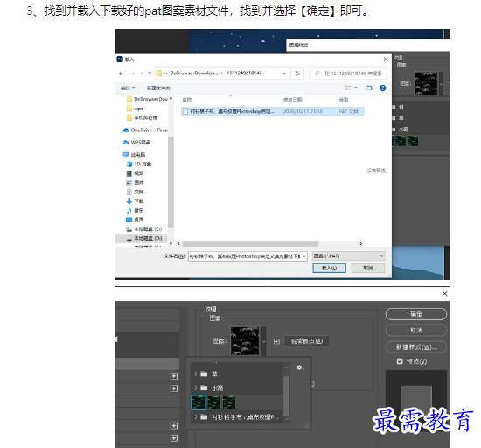Select WPS网盘 cloud item in navigation pane
This screenshot has width=481, height=448.
point(136,142)
